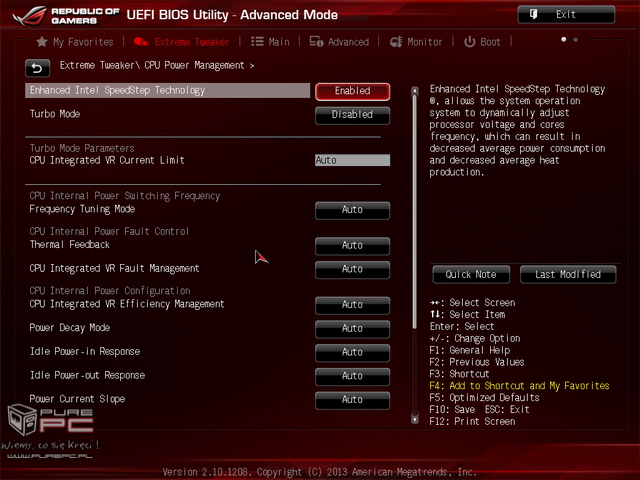Open Idle Power-out Response dropdown
Screen dimensions: 640x480
pyautogui.click(x=353, y=376)
